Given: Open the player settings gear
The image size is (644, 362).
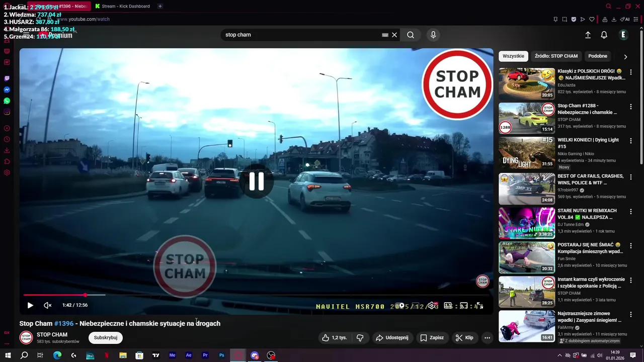Looking at the screenshot, I should (432, 306).
